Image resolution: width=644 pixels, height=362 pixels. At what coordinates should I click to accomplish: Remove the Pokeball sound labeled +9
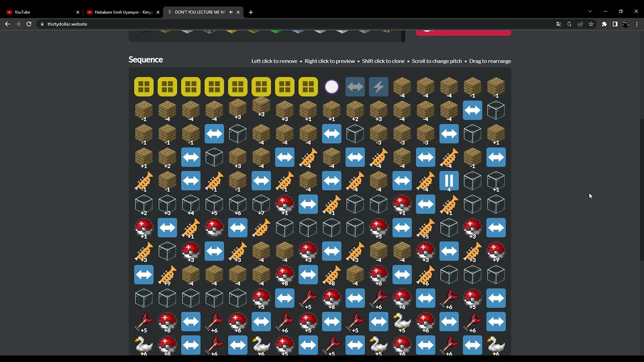tap(496, 251)
